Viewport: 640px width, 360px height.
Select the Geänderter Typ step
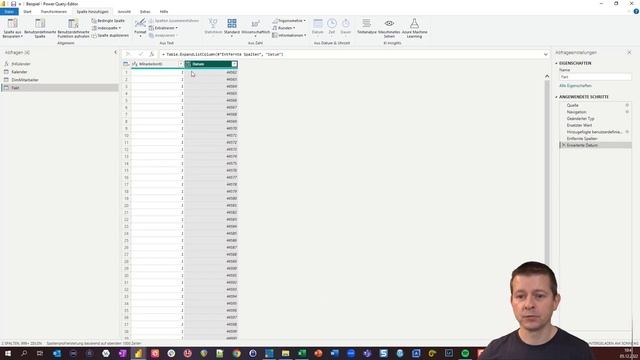point(580,118)
